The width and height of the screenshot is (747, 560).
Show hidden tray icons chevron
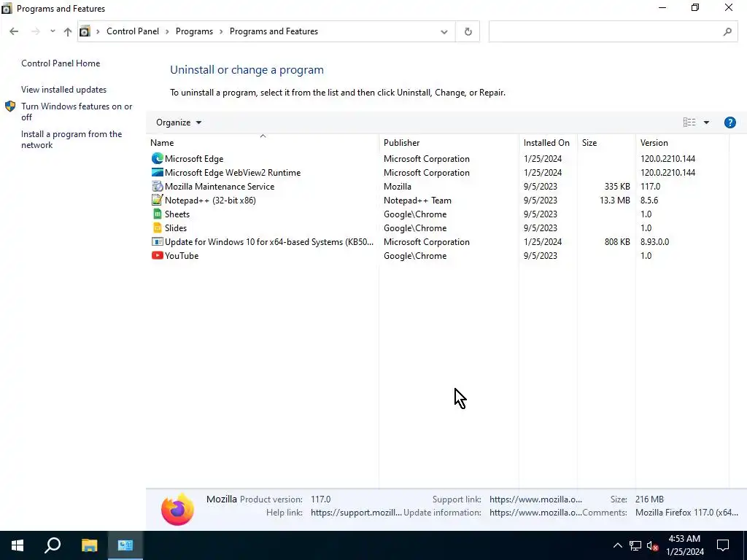[x=617, y=545]
